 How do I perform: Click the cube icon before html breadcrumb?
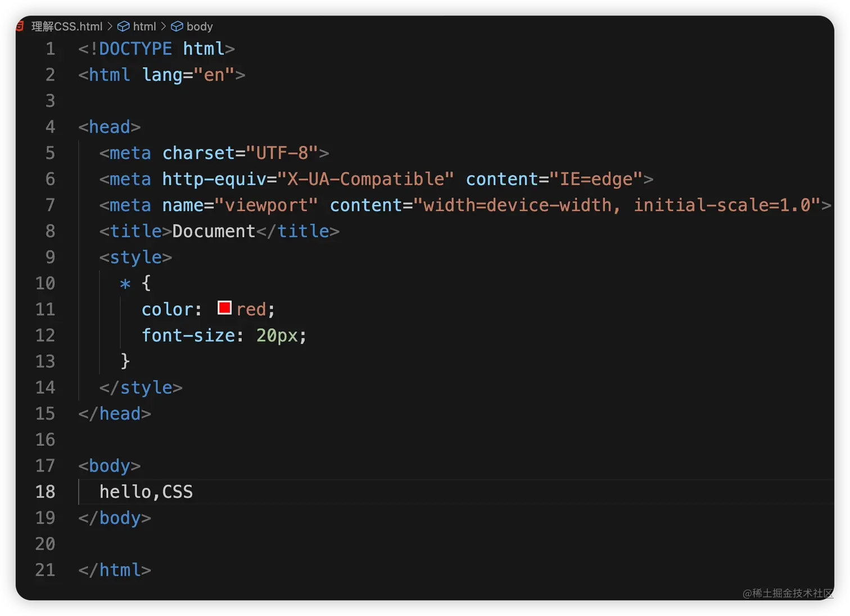point(123,26)
